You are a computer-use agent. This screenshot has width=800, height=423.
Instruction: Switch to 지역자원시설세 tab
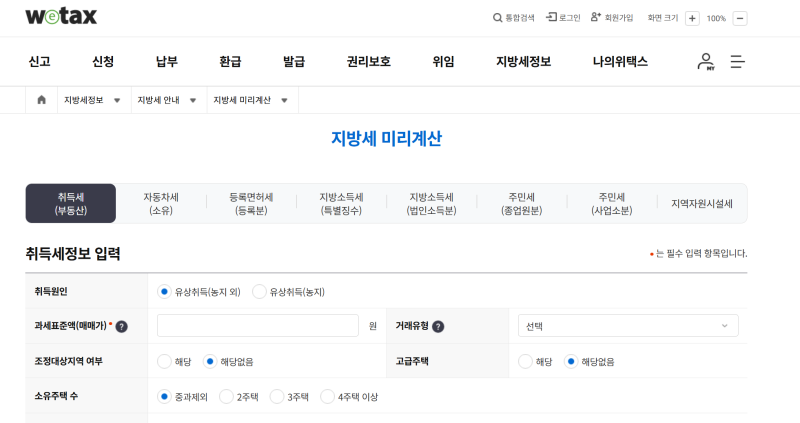click(x=702, y=204)
